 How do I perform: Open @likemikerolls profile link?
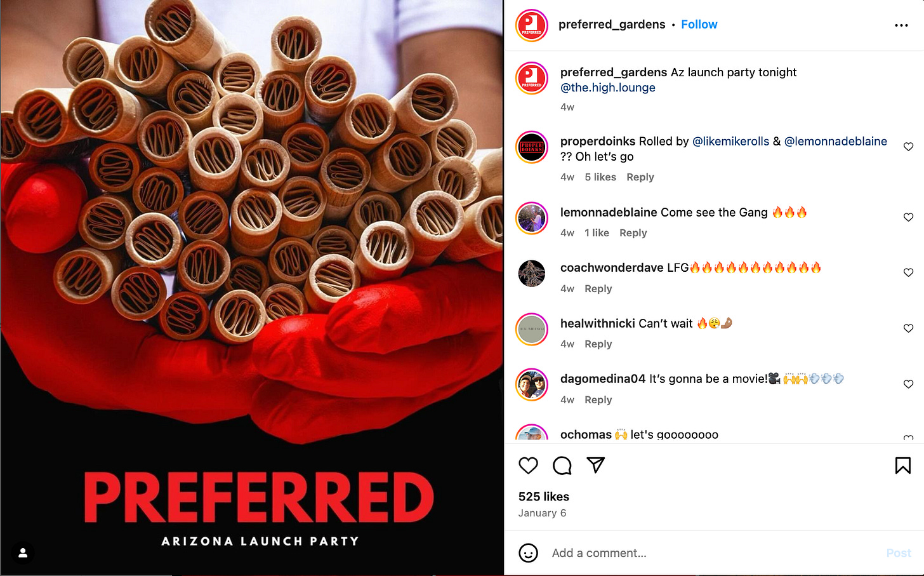tap(730, 142)
